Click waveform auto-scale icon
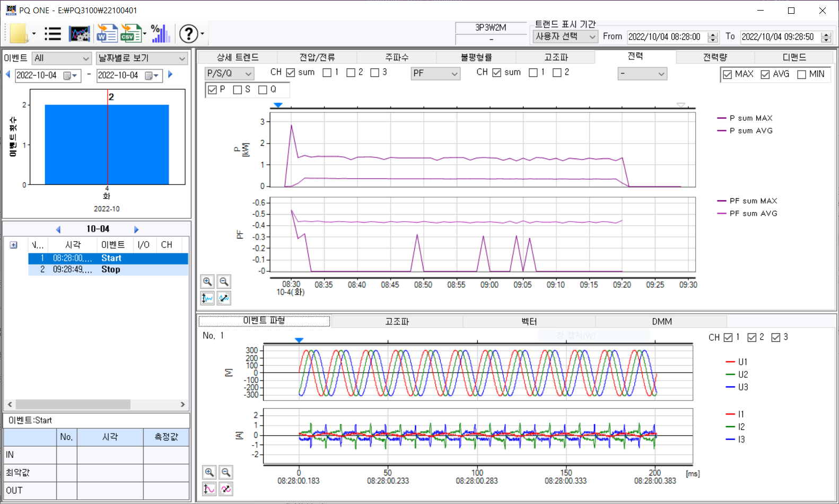 pyautogui.click(x=226, y=489)
